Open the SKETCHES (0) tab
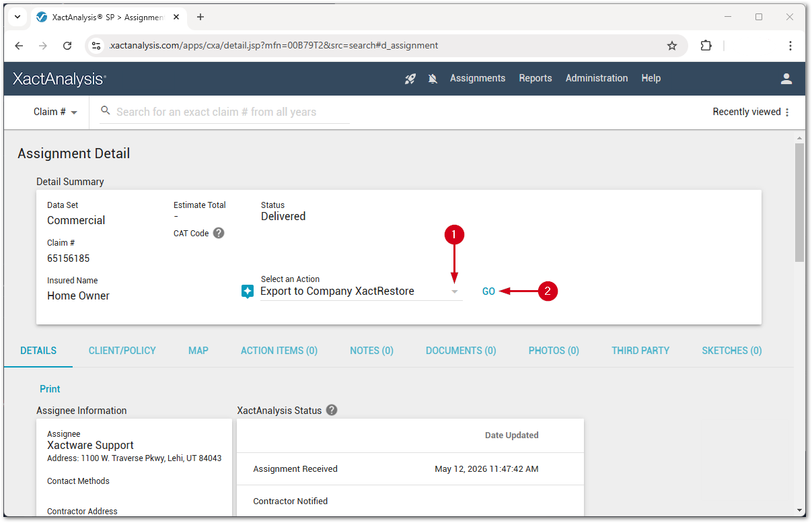 (x=732, y=351)
